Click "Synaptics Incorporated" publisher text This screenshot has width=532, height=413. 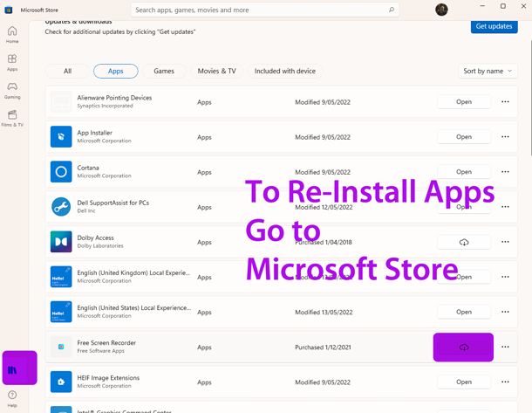(105, 106)
